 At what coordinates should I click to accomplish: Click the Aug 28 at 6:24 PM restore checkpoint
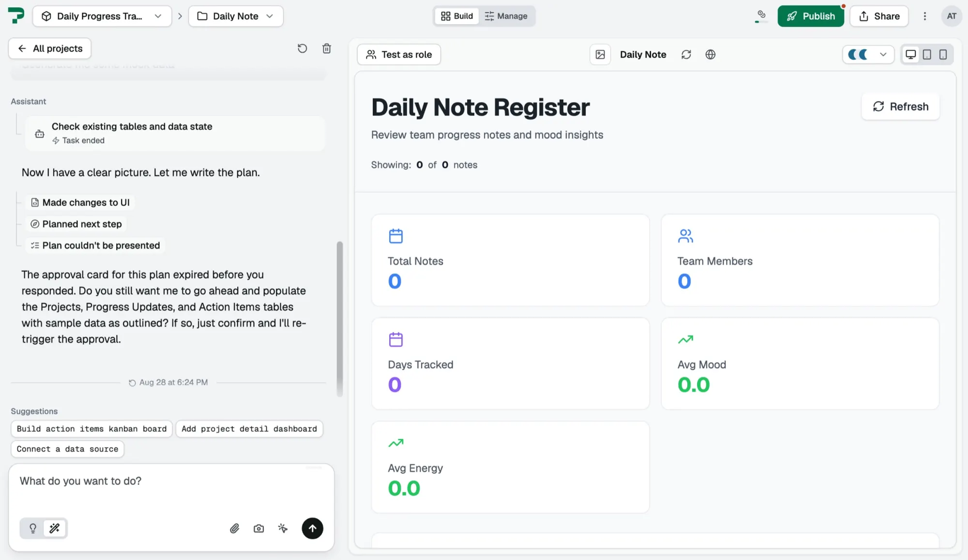click(168, 382)
